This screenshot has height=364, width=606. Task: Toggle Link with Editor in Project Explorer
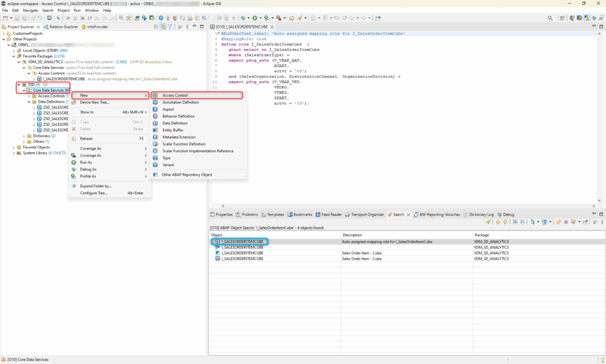click(x=163, y=27)
